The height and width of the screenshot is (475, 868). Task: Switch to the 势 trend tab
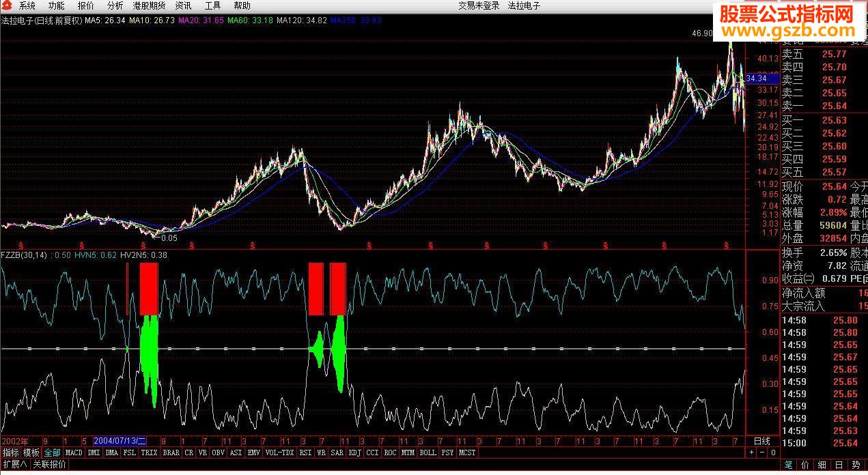(x=855, y=465)
